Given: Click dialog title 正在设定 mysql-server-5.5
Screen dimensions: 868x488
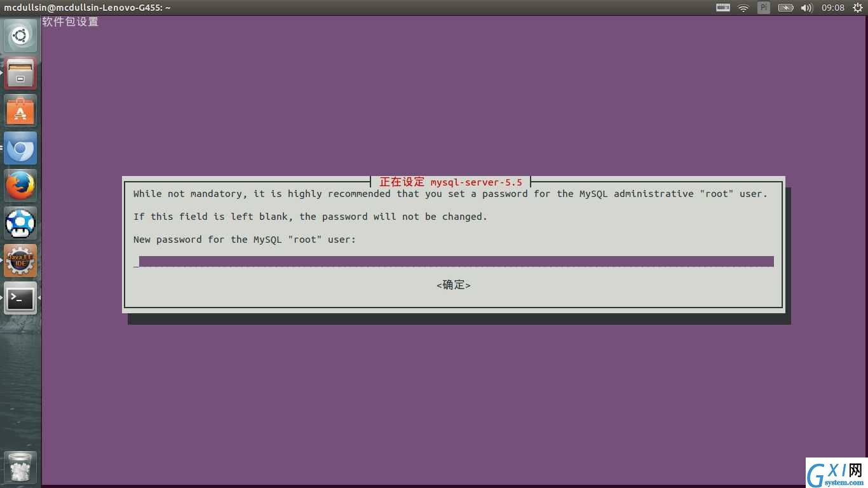Looking at the screenshot, I should point(451,182).
